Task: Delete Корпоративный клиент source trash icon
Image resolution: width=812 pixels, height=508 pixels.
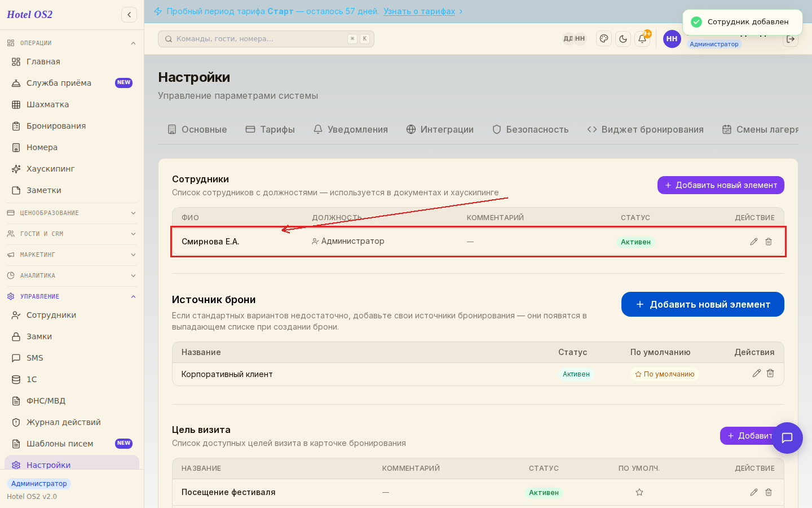Action: click(x=770, y=373)
